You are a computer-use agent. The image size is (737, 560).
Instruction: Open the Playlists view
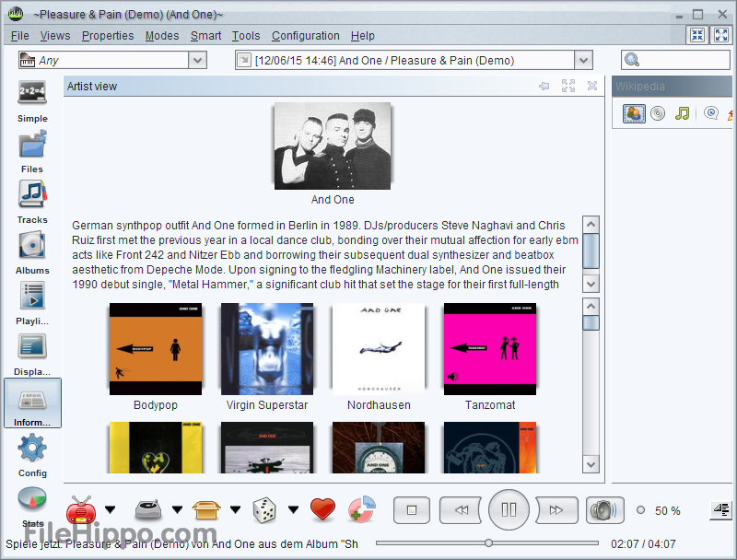(x=32, y=304)
